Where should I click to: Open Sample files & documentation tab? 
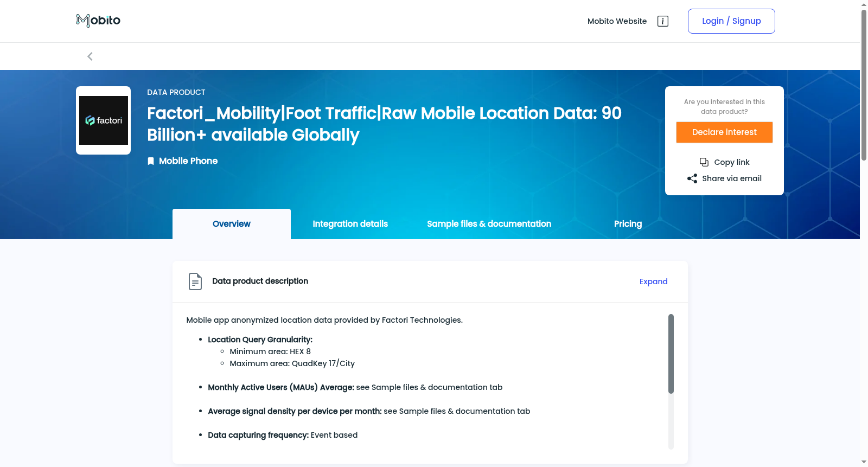pos(489,224)
